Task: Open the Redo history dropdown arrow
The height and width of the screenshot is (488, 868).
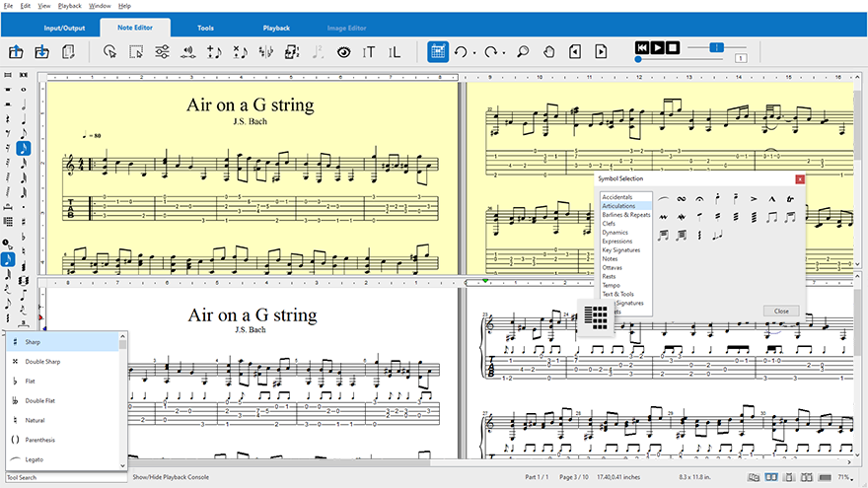Action: (504, 53)
